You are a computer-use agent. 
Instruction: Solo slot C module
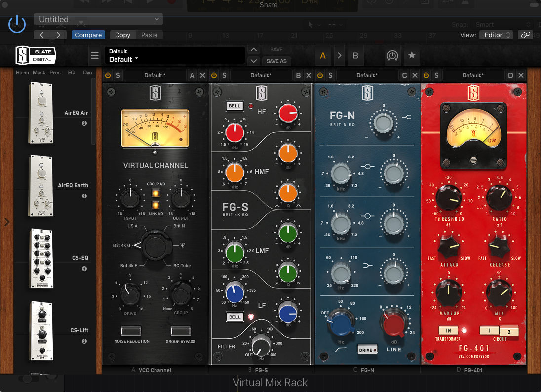pyautogui.click(x=331, y=75)
